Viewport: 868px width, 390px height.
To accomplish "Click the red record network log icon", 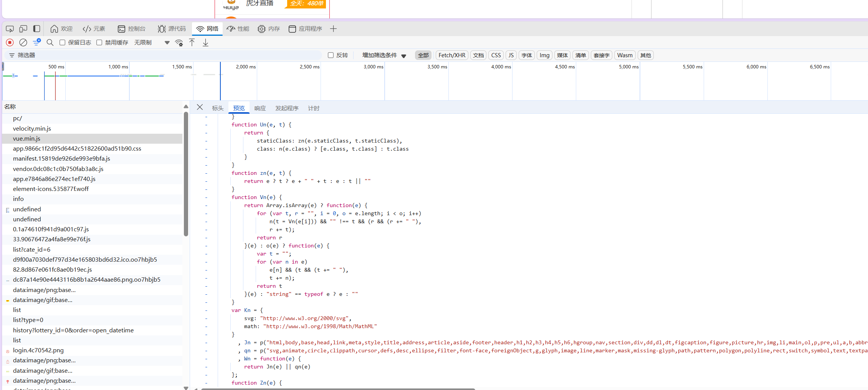I will tap(10, 43).
